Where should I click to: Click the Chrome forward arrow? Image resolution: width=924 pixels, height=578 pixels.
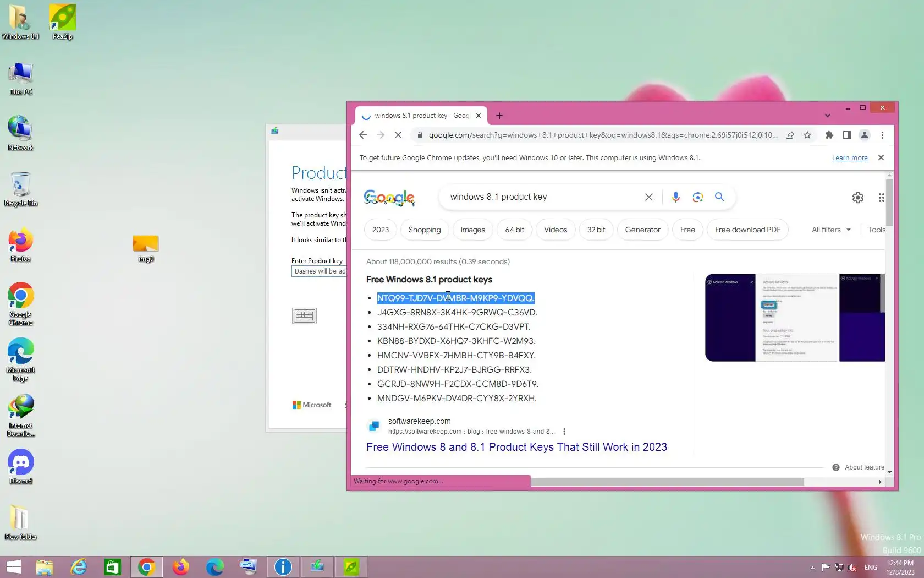pyautogui.click(x=381, y=135)
